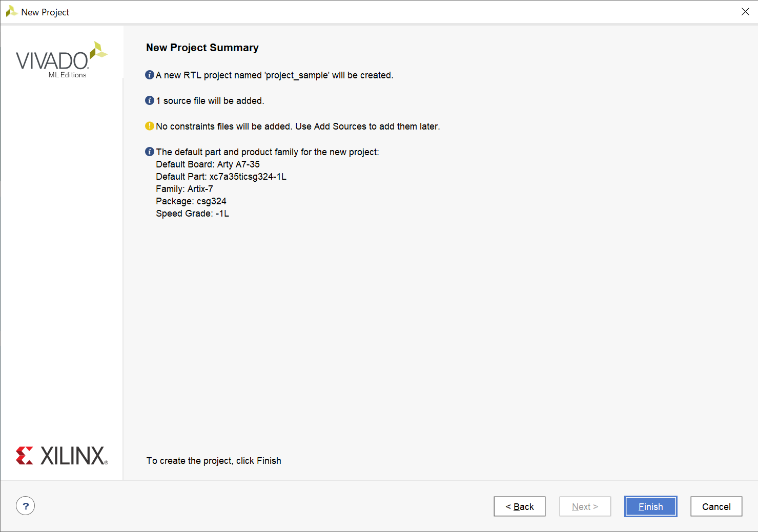This screenshot has height=532, width=758.
Task: Click the info icon beside default part message
Action: (x=150, y=152)
